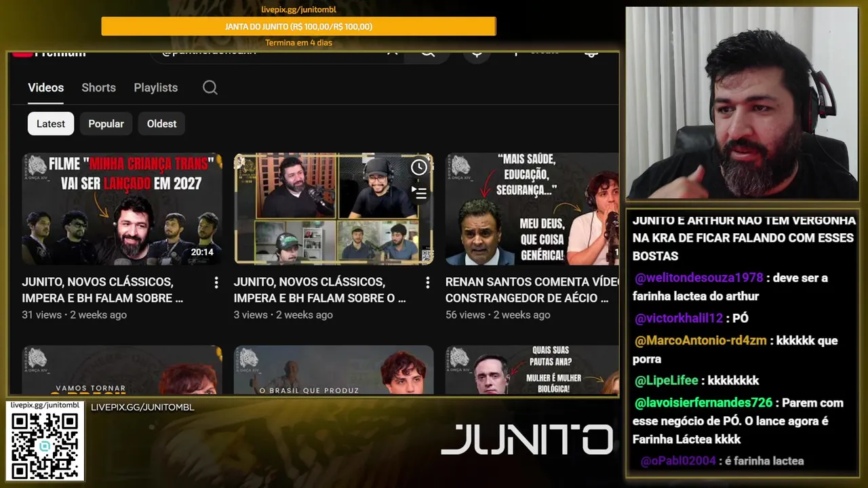Click chat username @victorkhalil12
This screenshot has width=868, height=488.
[x=679, y=319]
